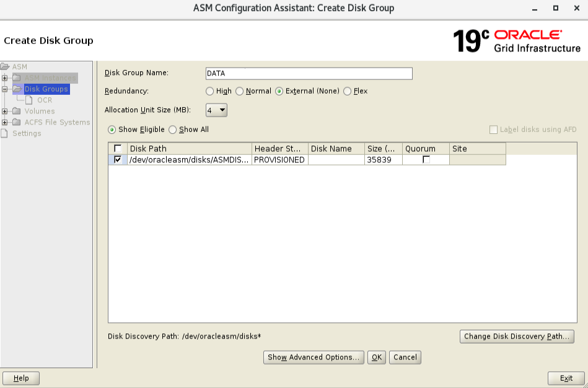Click the Exit button
The image size is (588, 388).
coord(566,378)
